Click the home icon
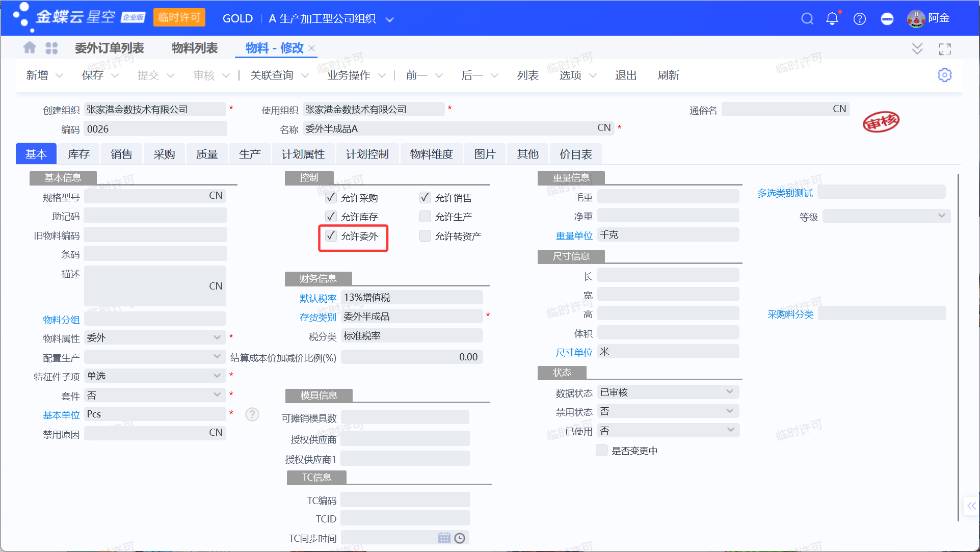This screenshot has height=552, width=980. tap(30, 48)
